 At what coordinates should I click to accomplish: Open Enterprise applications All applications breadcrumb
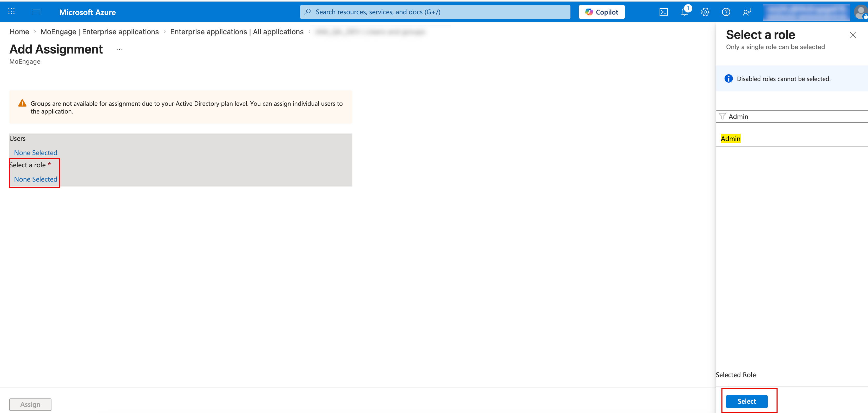[x=236, y=32]
